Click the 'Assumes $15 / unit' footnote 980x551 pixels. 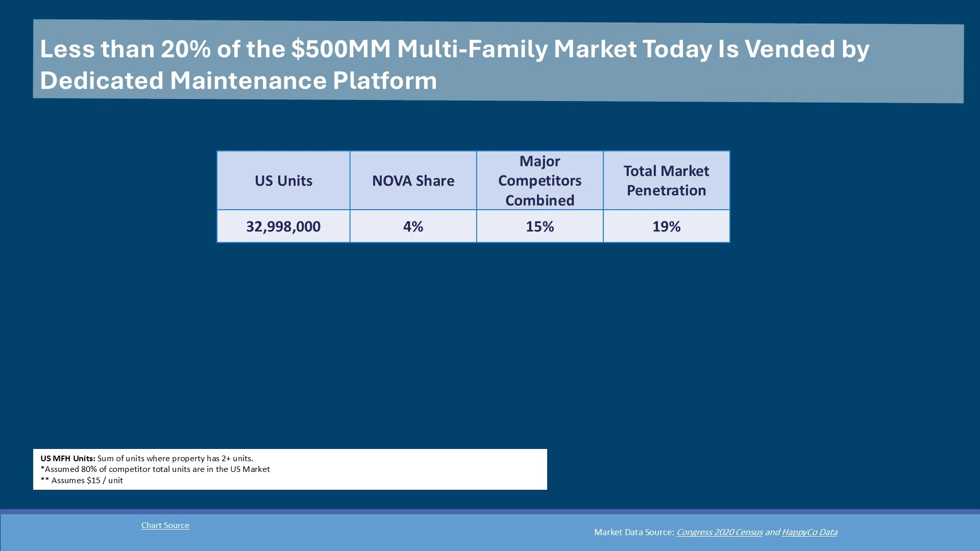coord(87,480)
